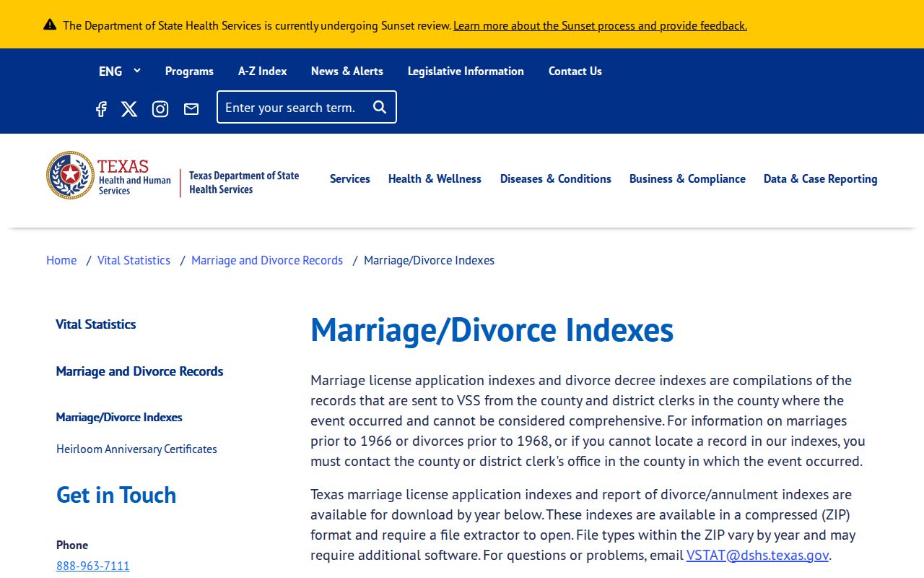This screenshot has width=924, height=578.
Task: Select Marriage/Divorce Indexes sidebar item
Action: 119,417
